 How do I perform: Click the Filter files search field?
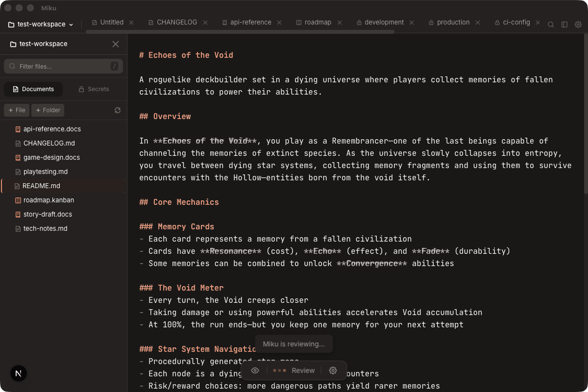tap(63, 66)
